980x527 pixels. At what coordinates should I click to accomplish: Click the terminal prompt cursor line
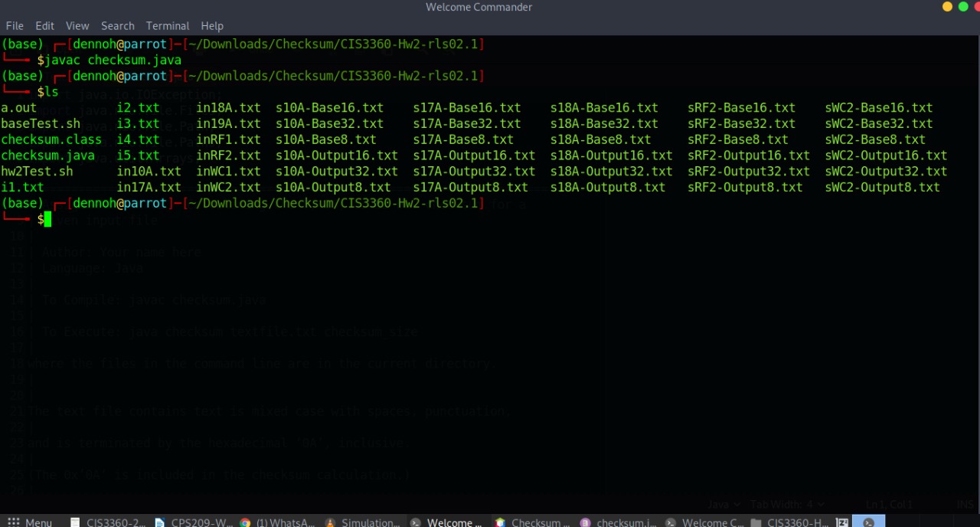[47, 220]
